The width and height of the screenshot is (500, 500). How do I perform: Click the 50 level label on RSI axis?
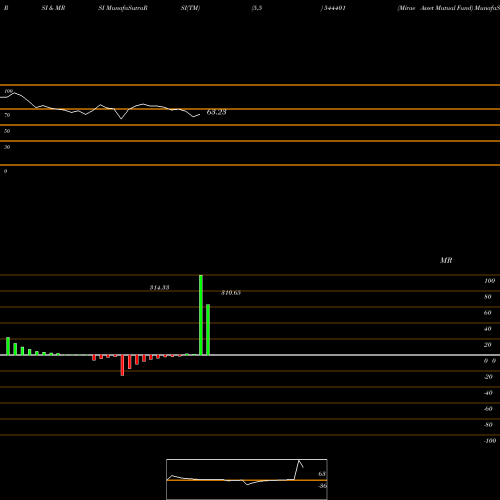pos(7,131)
